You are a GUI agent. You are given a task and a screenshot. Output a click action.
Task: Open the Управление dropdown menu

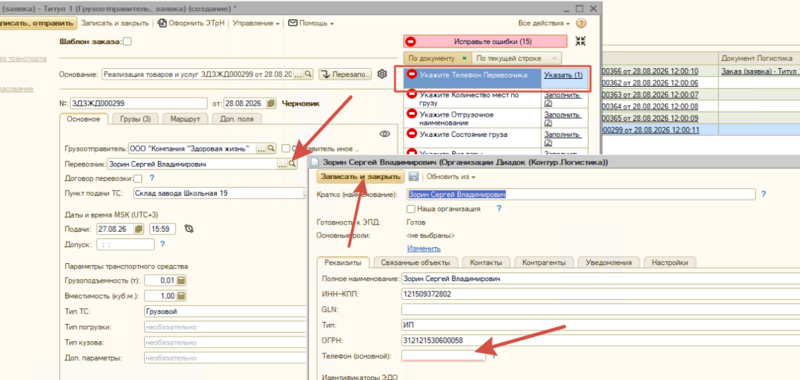pyautogui.click(x=256, y=23)
